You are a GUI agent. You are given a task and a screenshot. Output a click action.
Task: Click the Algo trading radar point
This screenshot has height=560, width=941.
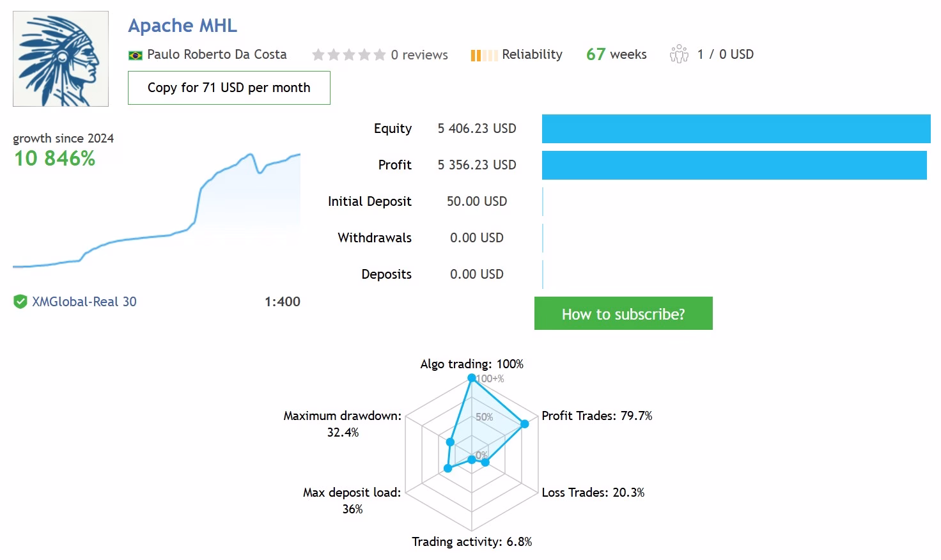point(472,378)
